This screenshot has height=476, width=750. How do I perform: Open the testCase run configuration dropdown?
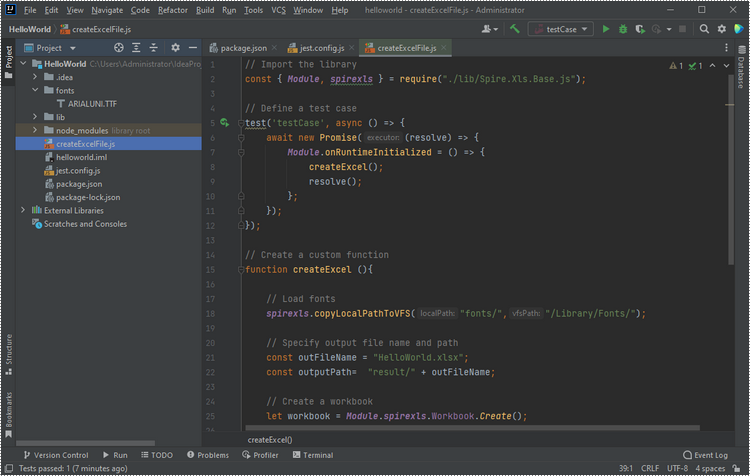(561, 29)
